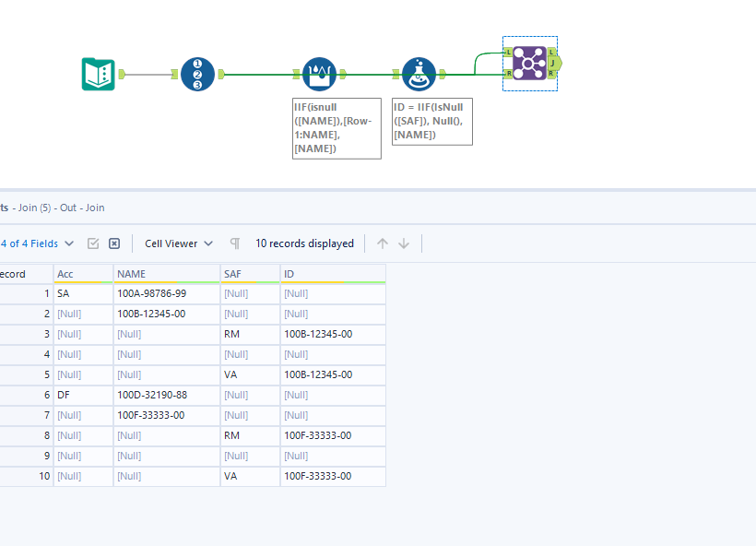Click the 100D-32190-88 NAME cell
The width and height of the screenshot is (756, 546).
tap(166, 395)
